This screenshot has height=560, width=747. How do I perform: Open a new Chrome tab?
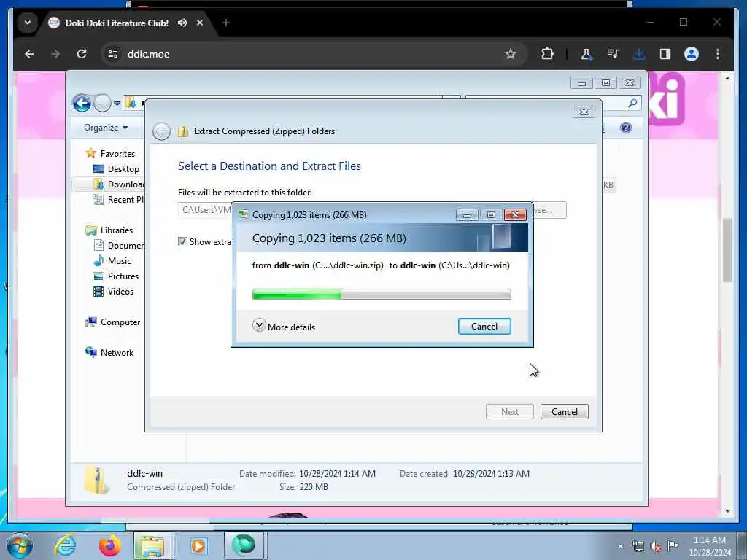click(226, 23)
